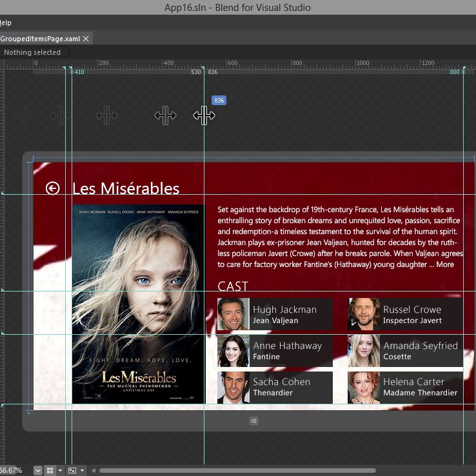The image size is (476, 476).
Task: Click the 'Russel Crowe' name text
Action: (412, 310)
